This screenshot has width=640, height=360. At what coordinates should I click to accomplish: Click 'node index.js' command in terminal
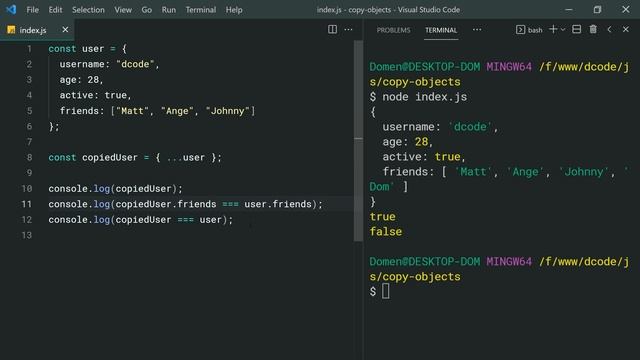424,97
